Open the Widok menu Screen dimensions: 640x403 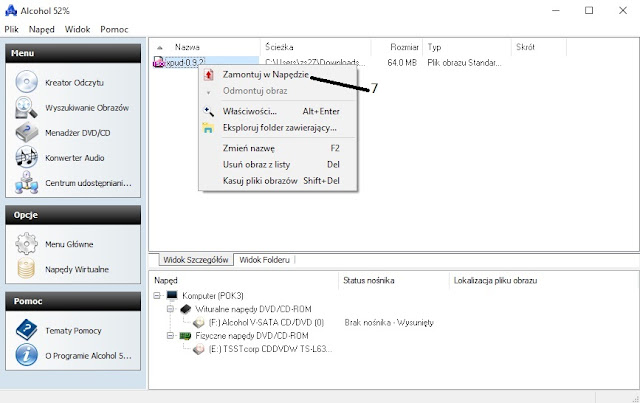click(x=77, y=29)
